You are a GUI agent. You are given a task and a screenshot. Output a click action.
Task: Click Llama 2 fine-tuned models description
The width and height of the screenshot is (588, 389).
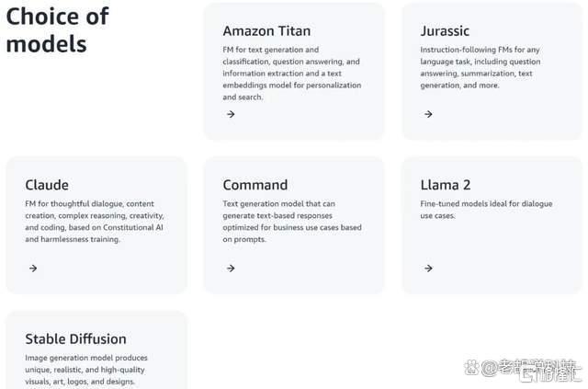point(486,210)
